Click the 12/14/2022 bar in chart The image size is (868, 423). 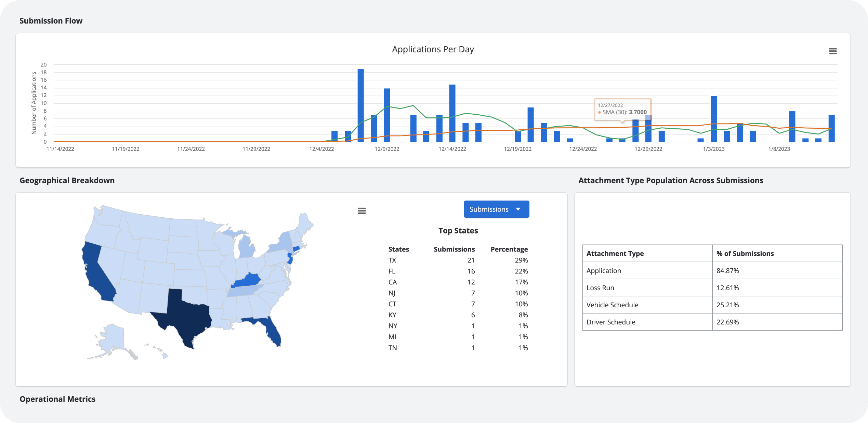click(x=452, y=113)
